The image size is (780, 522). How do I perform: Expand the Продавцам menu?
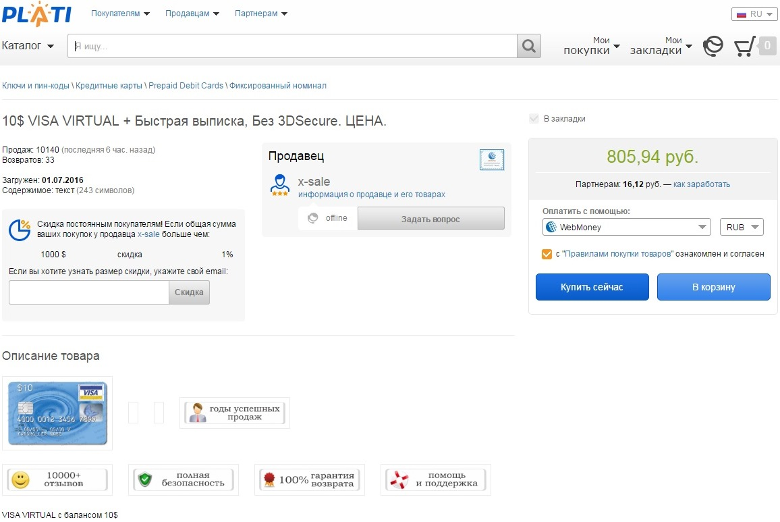coord(192,13)
